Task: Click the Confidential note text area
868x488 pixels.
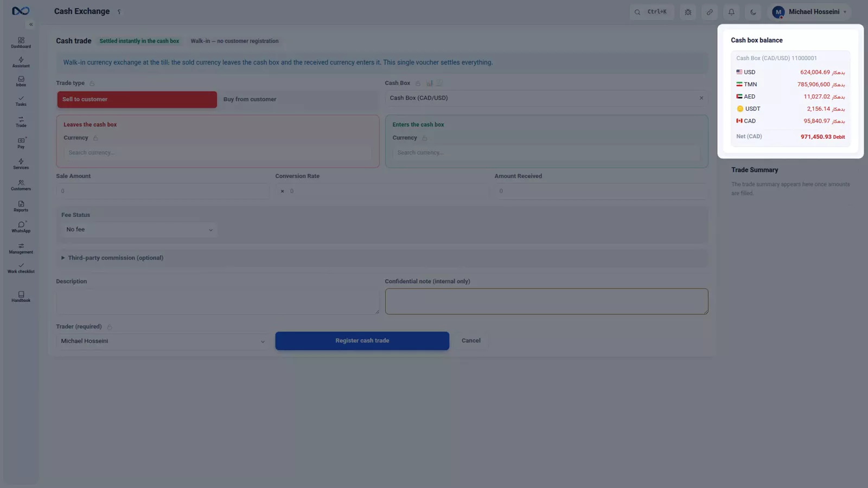Action: click(546, 301)
